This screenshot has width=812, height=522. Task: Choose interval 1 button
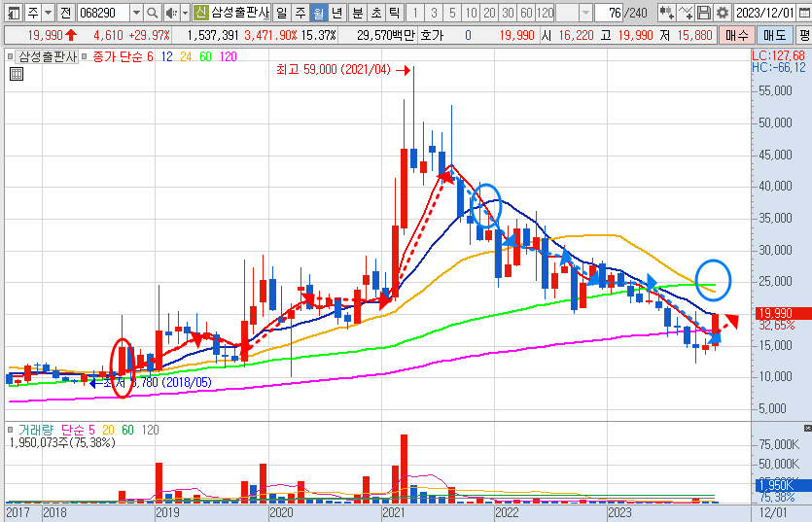(x=415, y=13)
